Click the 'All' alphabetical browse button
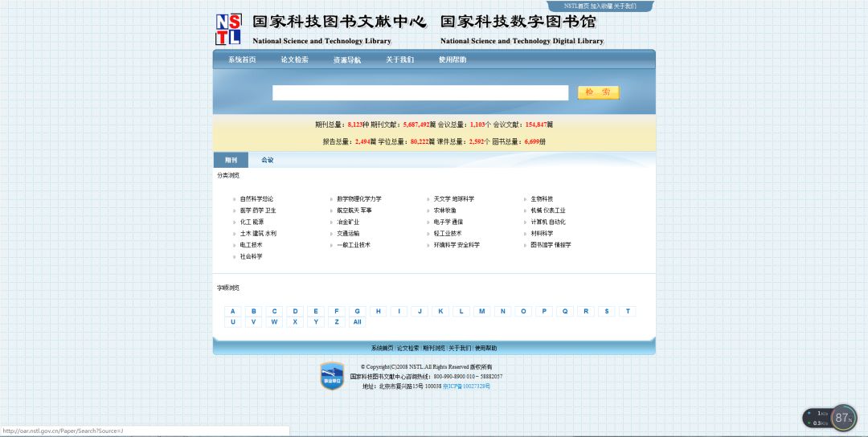This screenshot has height=437, width=868. (358, 322)
